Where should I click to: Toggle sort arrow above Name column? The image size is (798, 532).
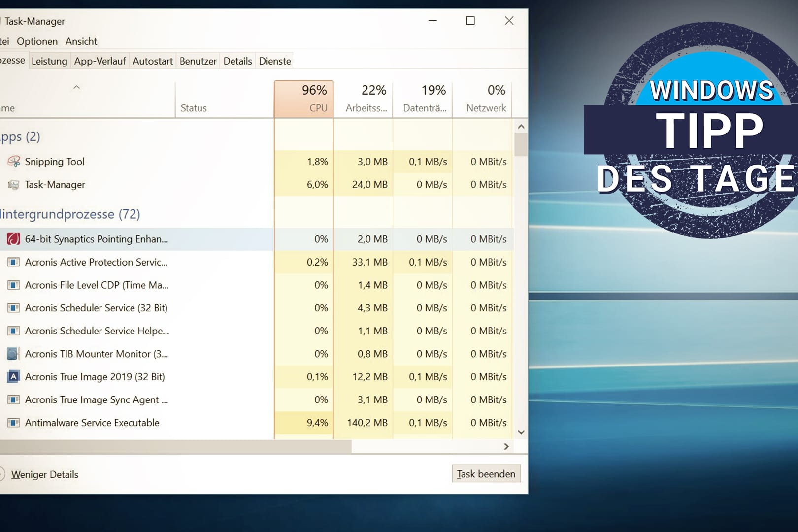tap(76, 87)
